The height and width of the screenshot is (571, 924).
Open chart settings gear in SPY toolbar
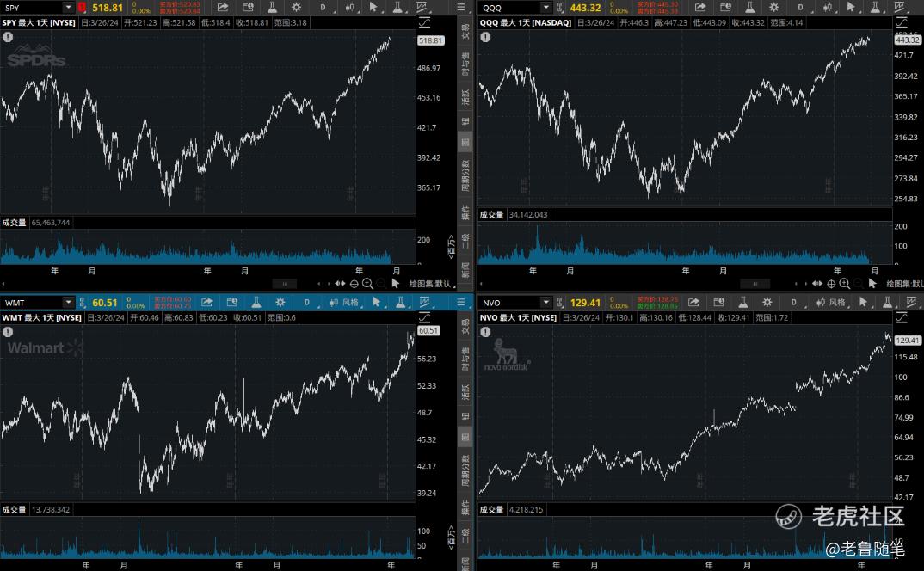click(x=296, y=7)
